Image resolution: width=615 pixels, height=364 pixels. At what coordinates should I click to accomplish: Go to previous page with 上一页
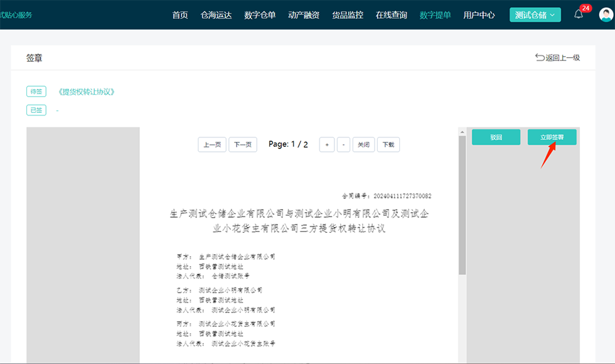tap(212, 144)
